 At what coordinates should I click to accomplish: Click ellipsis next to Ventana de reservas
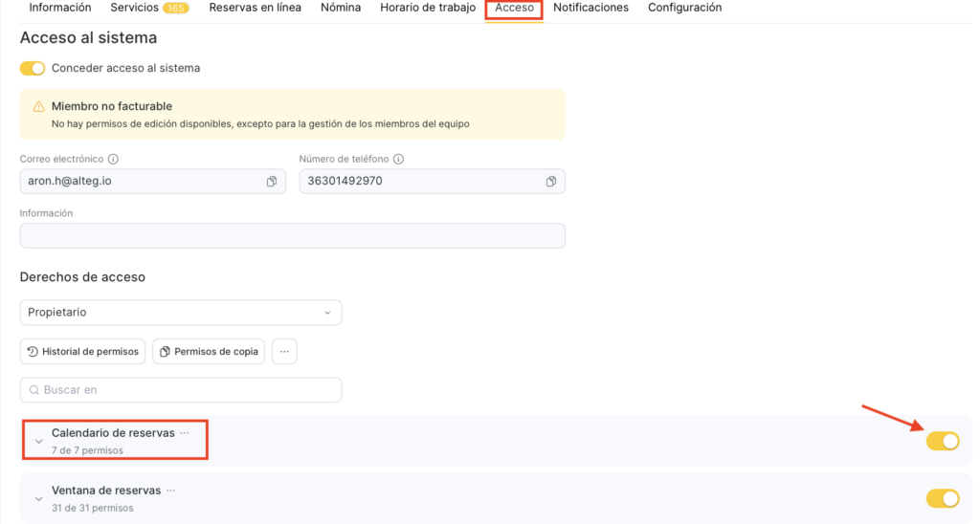(x=171, y=491)
